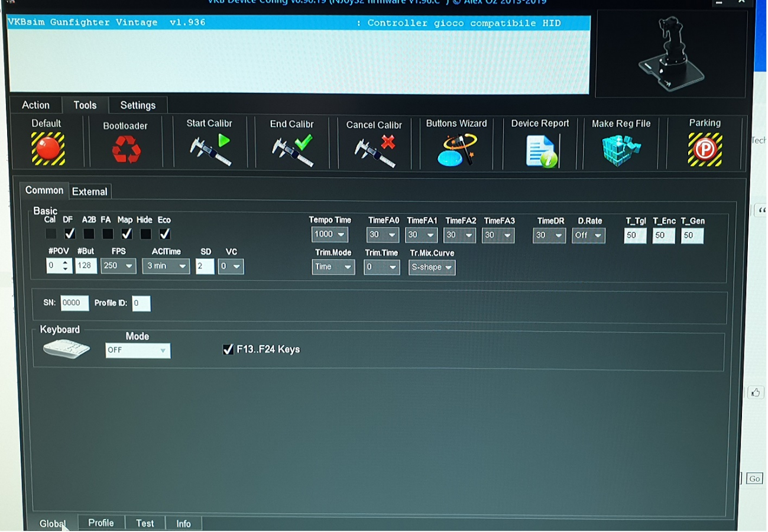Open the Trim.Mode dropdown

click(x=333, y=267)
